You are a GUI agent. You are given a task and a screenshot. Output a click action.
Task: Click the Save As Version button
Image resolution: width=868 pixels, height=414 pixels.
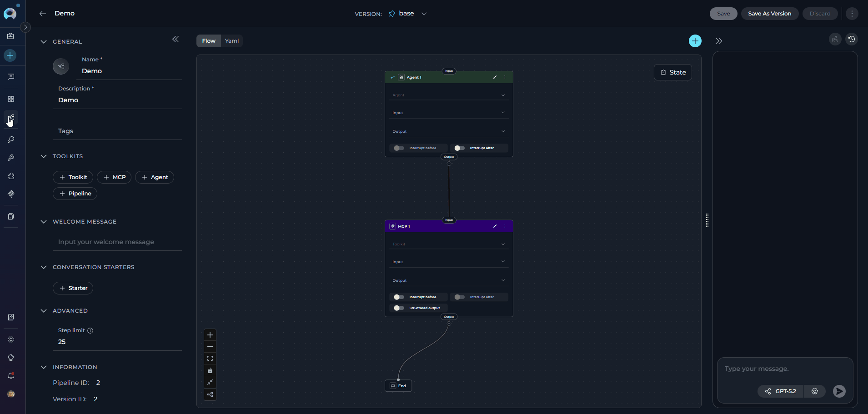click(769, 14)
